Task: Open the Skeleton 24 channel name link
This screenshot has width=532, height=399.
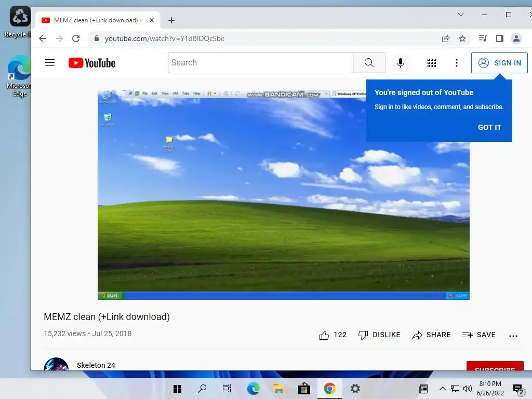Action: 96,365
